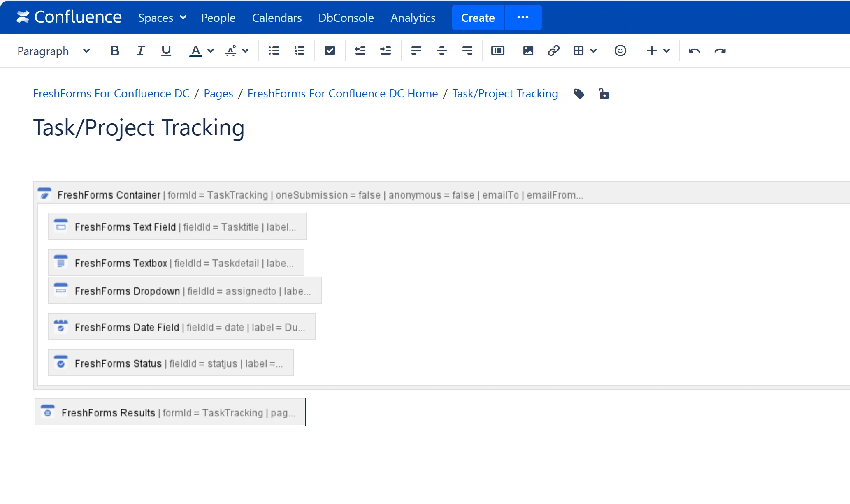Click the Confluence logo
The width and height of the screenshot is (850, 504).
pyautogui.click(x=69, y=17)
